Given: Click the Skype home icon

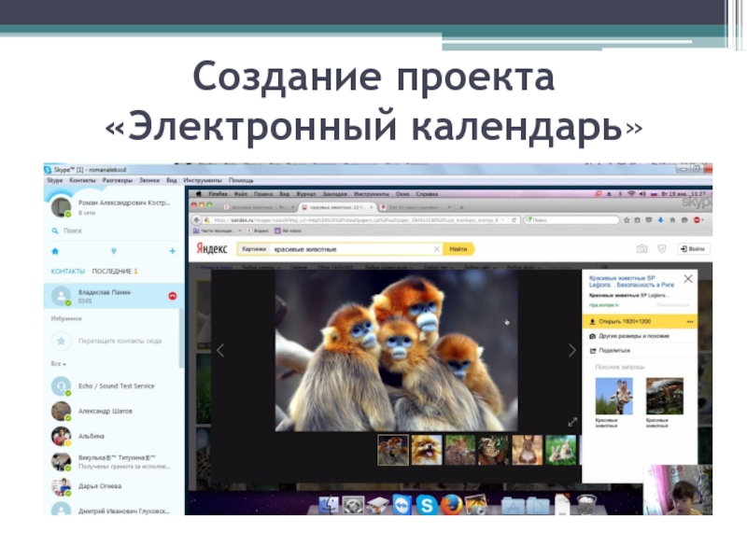Looking at the screenshot, I should pyautogui.click(x=55, y=251).
